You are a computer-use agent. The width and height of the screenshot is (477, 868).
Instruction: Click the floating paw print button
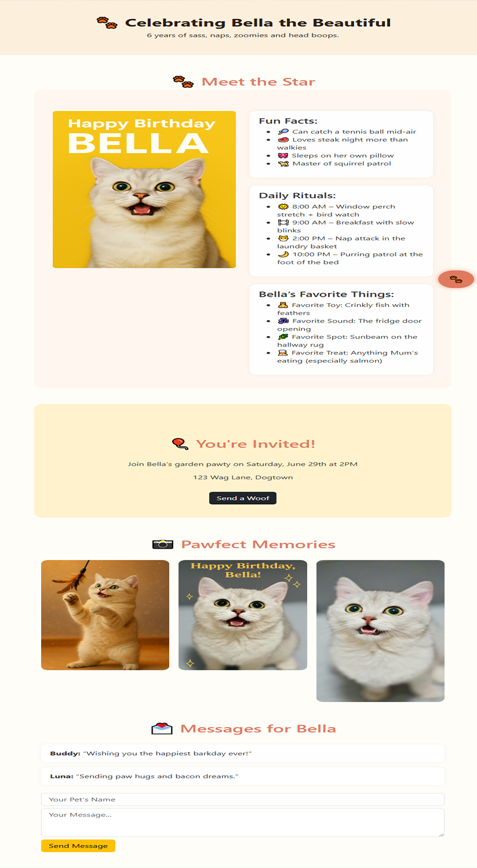[x=456, y=279]
